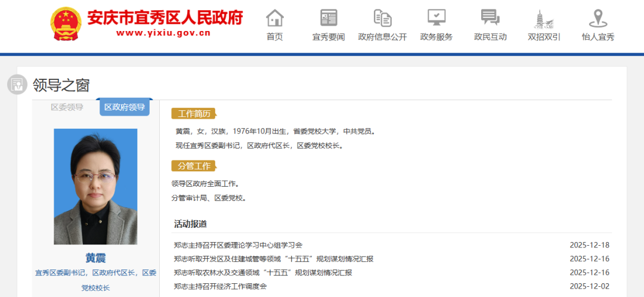Click the date 2025-12-18

coord(589,245)
